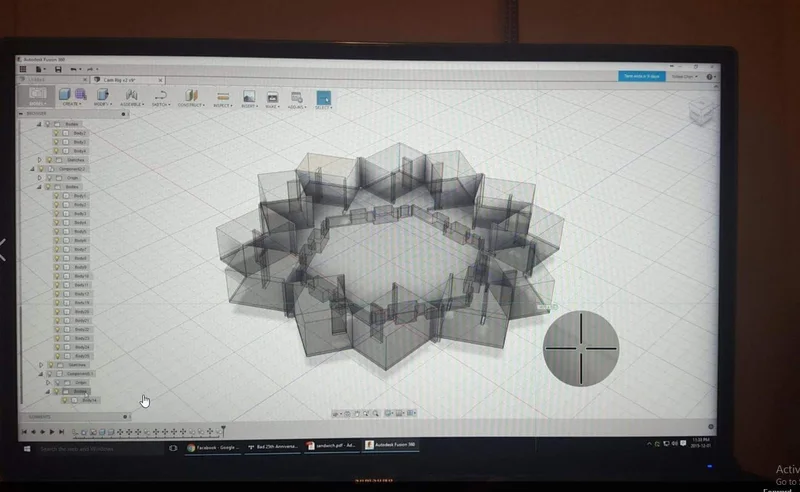Open Display Settings in navigation bar
Image resolution: width=800 pixels, height=492 pixels.
(x=389, y=413)
